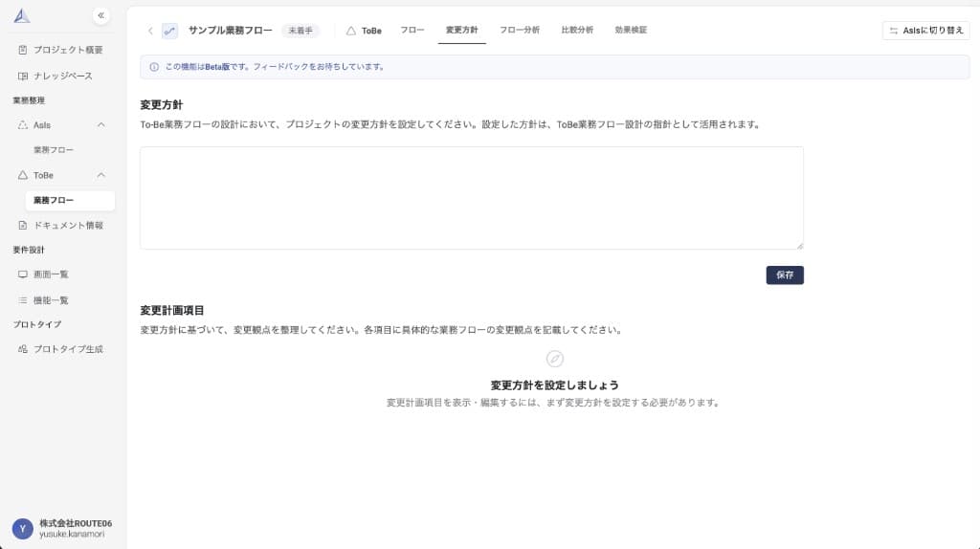Click into the 変更方針 text area
The width and height of the screenshot is (980, 549).
point(472,198)
